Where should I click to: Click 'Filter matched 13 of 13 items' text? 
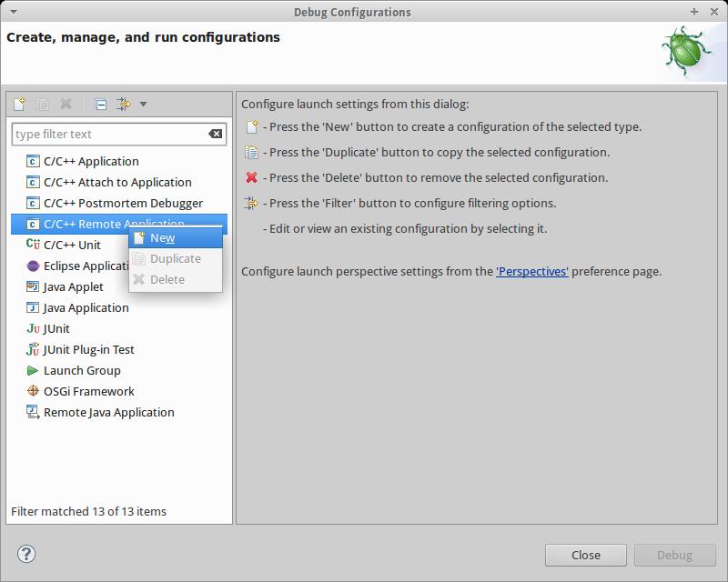click(88, 511)
